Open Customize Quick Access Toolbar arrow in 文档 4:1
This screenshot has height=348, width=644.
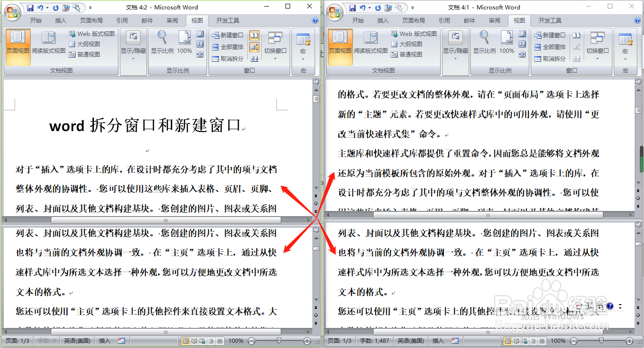[412, 8]
